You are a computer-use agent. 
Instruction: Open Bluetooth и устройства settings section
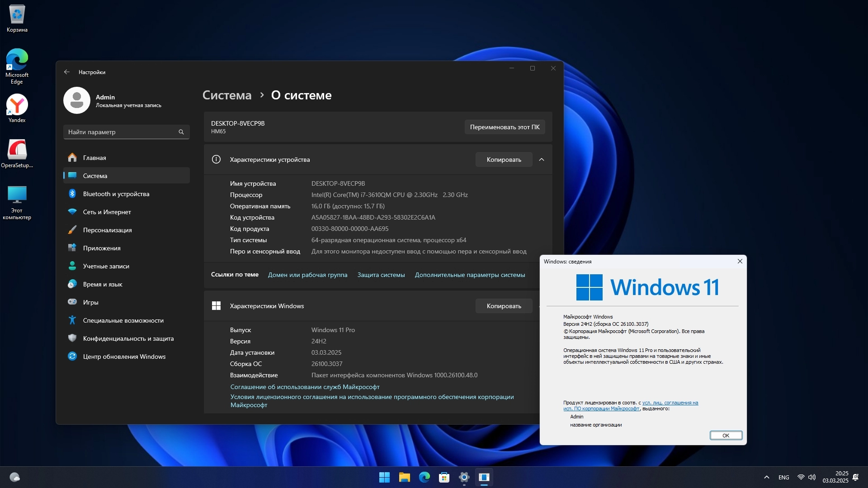(x=116, y=194)
